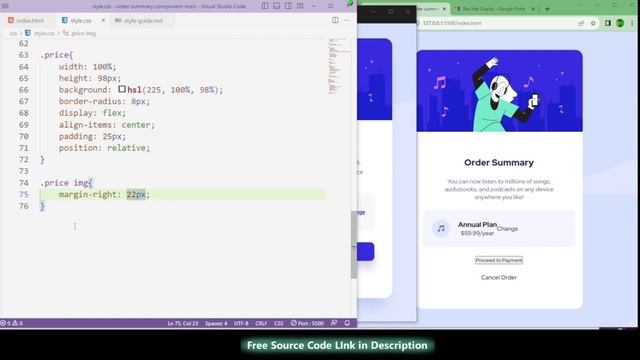Close the order summary browser tab
The width and height of the screenshot is (640, 360).
tap(444, 9)
